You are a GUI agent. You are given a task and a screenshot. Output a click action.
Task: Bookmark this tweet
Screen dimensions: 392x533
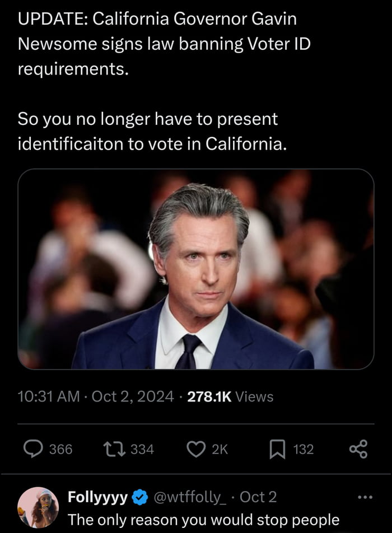[x=277, y=449]
